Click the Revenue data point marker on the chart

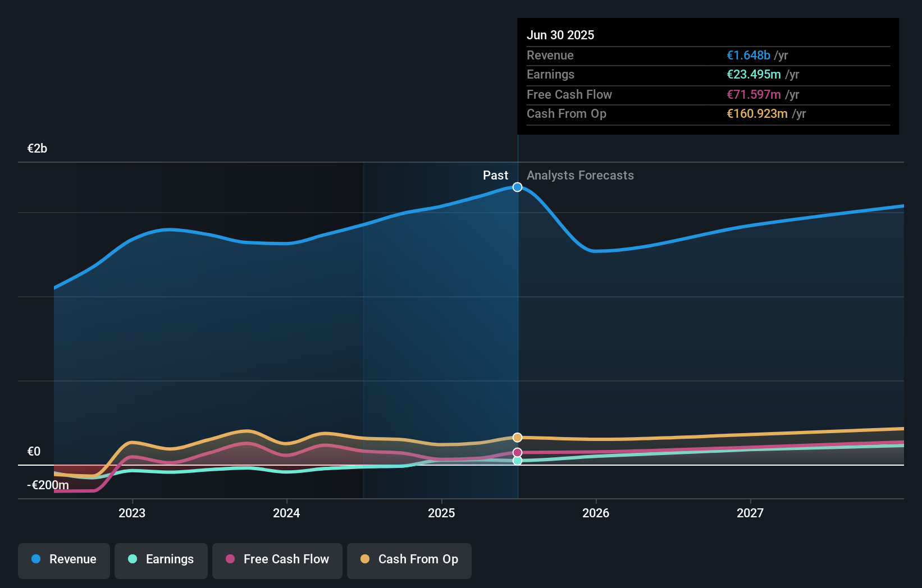[x=517, y=187]
